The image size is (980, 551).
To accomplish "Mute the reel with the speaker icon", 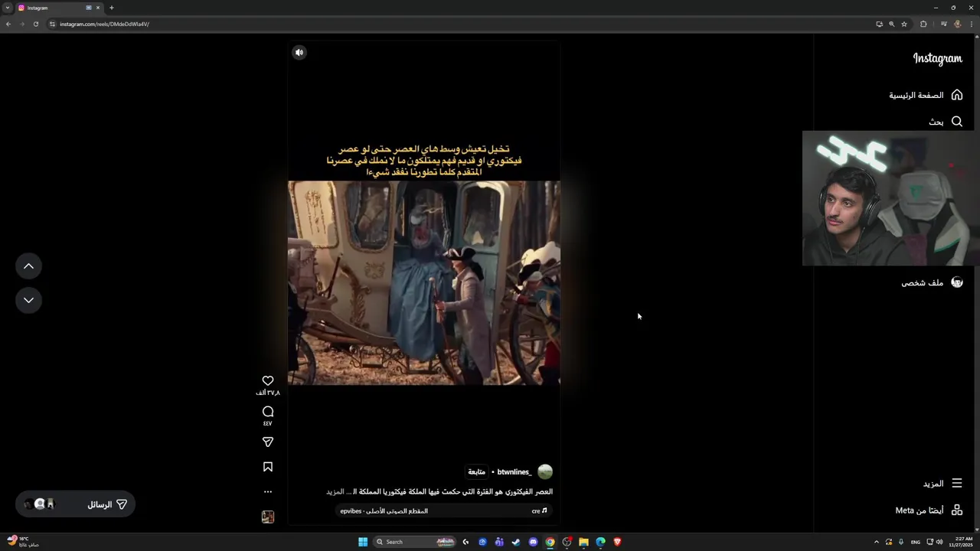I will click(299, 52).
